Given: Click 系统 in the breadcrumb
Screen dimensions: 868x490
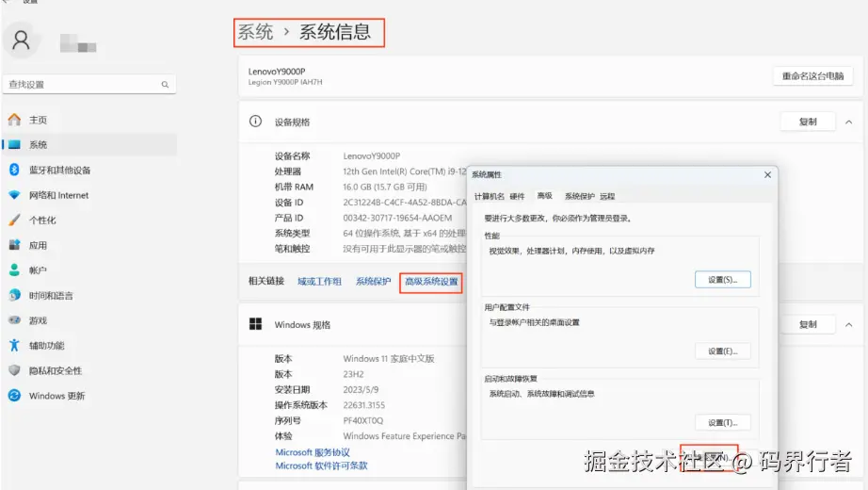Looking at the screenshot, I should coord(255,32).
